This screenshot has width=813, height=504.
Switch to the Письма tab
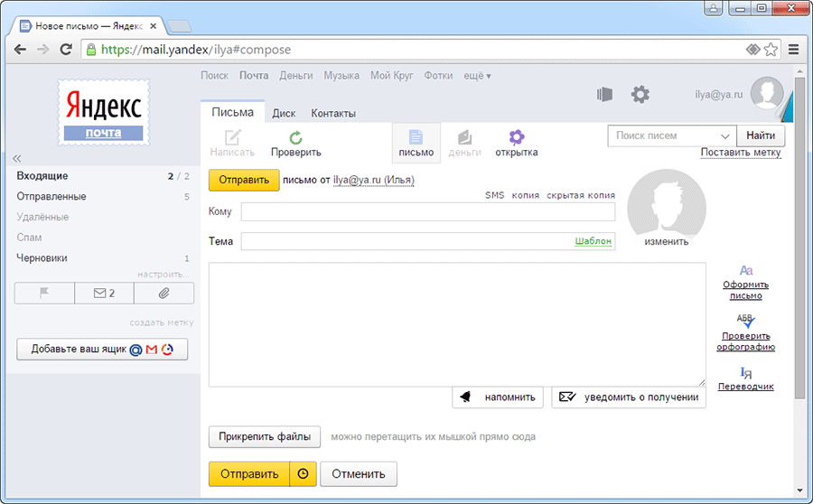tap(233, 113)
